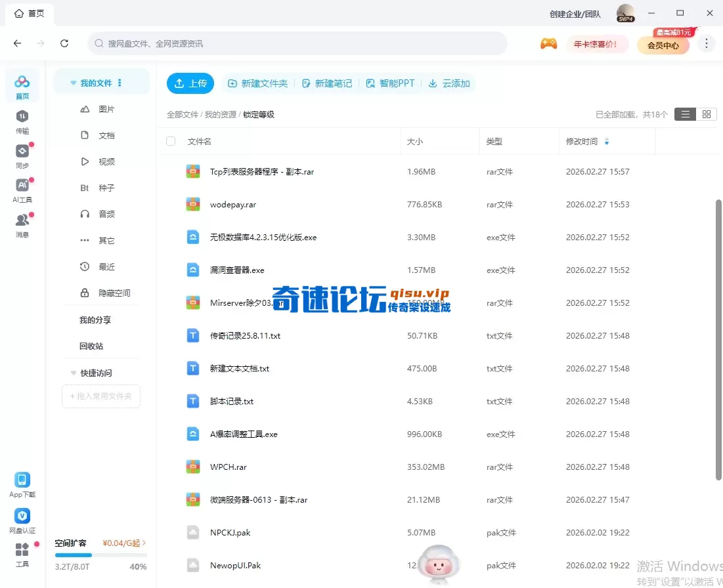
Task: Open the three-dot more options menu
Action: tap(707, 44)
